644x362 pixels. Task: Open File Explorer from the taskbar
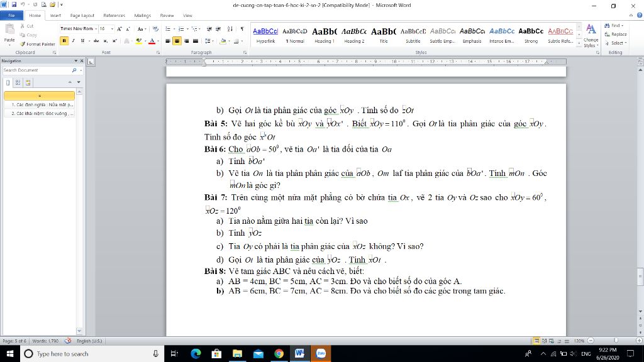tap(237, 353)
